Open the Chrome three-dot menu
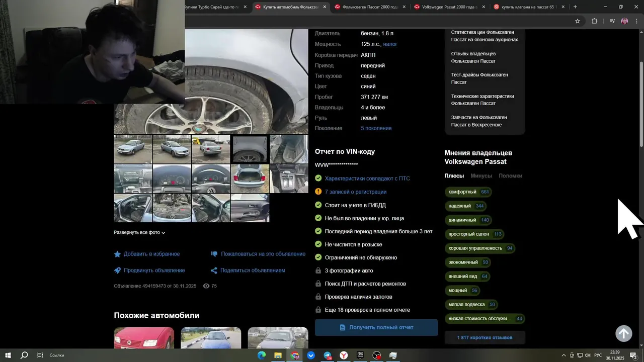The image size is (644, 362). 636,21
